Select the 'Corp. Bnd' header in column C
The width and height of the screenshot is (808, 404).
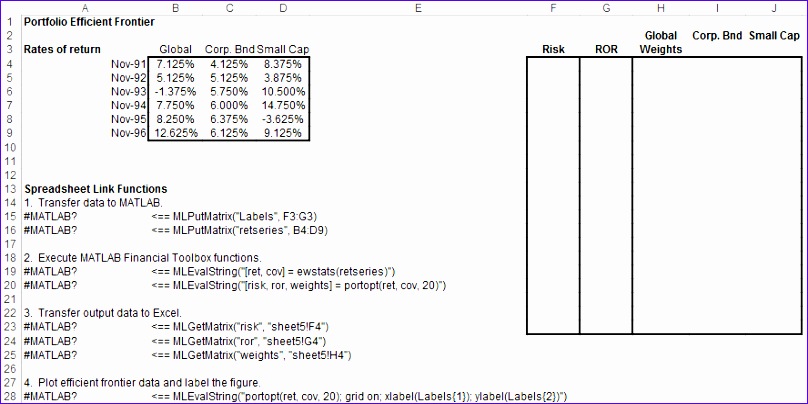[230, 49]
